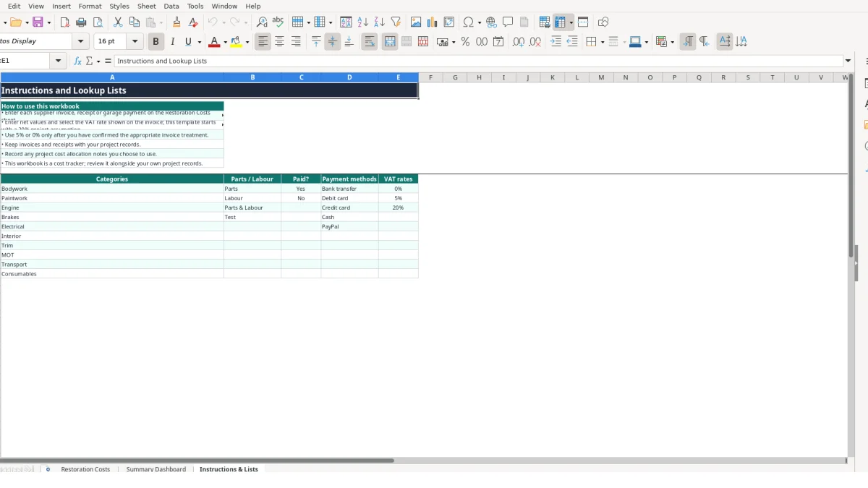Open the Data menu
The height and width of the screenshot is (488, 868).
(x=171, y=6)
